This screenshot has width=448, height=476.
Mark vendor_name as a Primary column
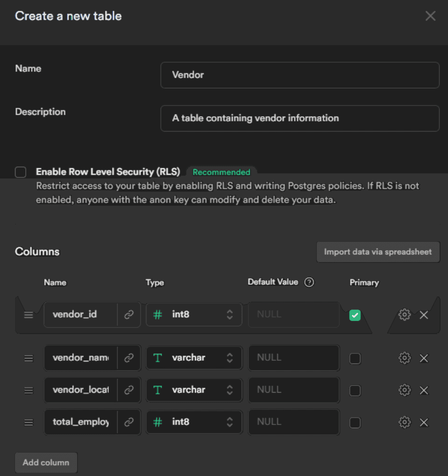click(355, 358)
